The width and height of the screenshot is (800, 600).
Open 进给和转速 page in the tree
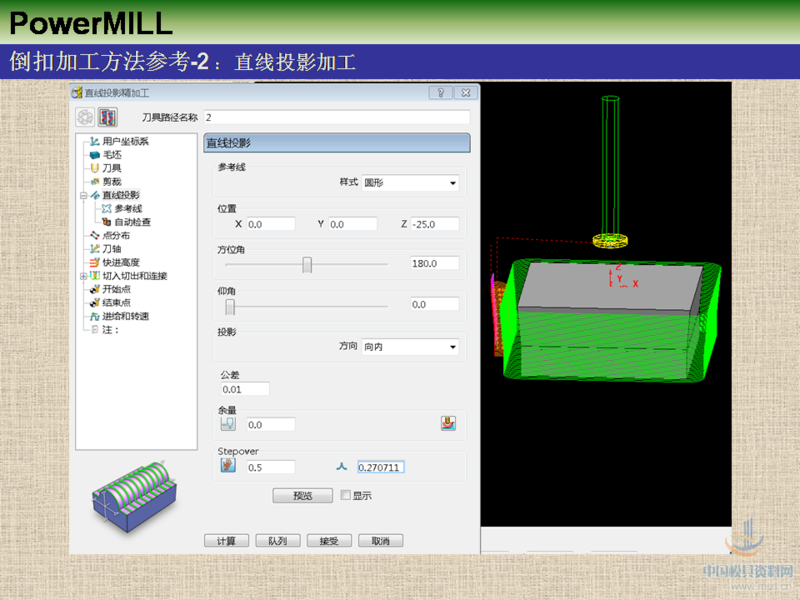click(125, 316)
